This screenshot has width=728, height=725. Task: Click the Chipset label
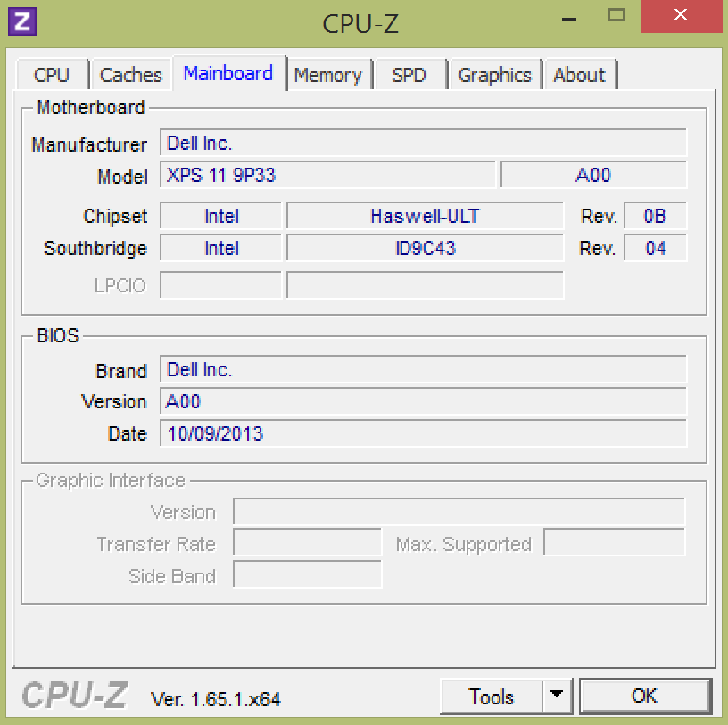point(115,217)
